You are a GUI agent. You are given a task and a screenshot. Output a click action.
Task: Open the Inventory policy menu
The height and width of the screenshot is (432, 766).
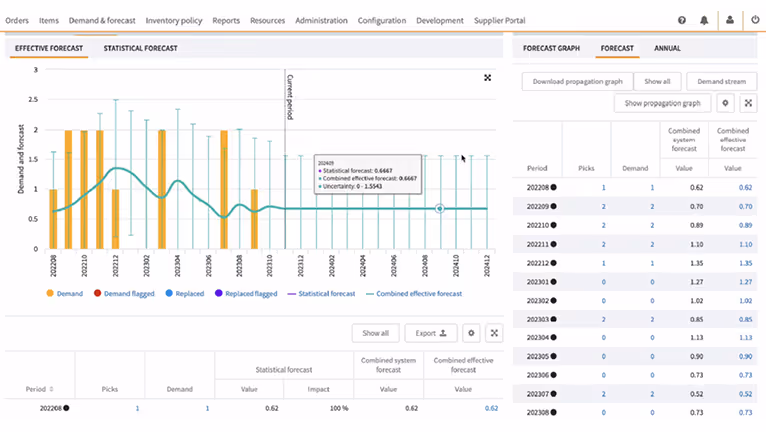pos(173,21)
